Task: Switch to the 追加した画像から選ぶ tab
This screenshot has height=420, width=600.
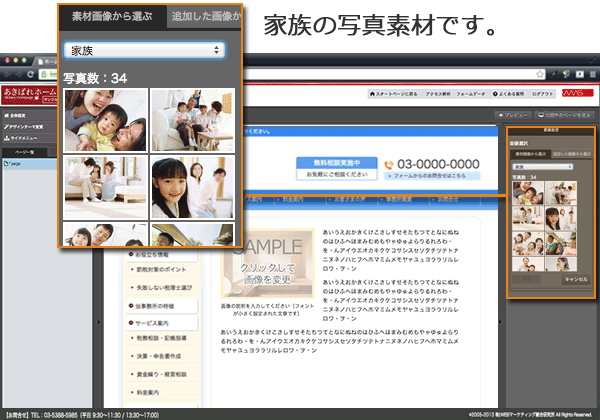Action: coord(205,17)
